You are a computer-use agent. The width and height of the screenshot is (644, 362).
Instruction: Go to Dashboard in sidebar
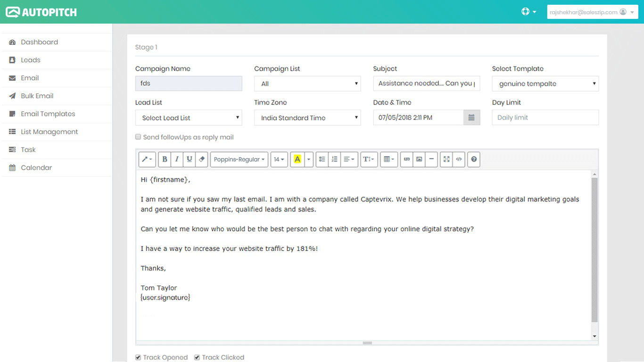click(57, 42)
